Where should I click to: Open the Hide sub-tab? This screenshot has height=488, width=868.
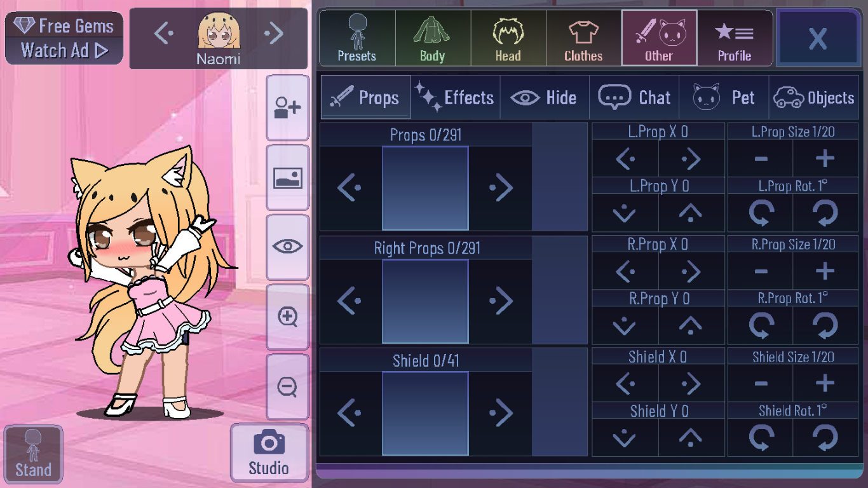[545, 98]
